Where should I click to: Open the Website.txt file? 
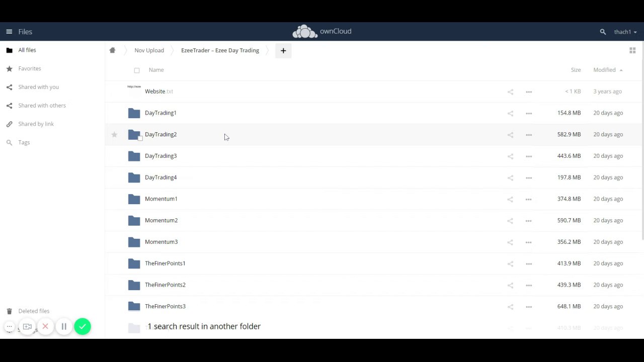point(158,92)
